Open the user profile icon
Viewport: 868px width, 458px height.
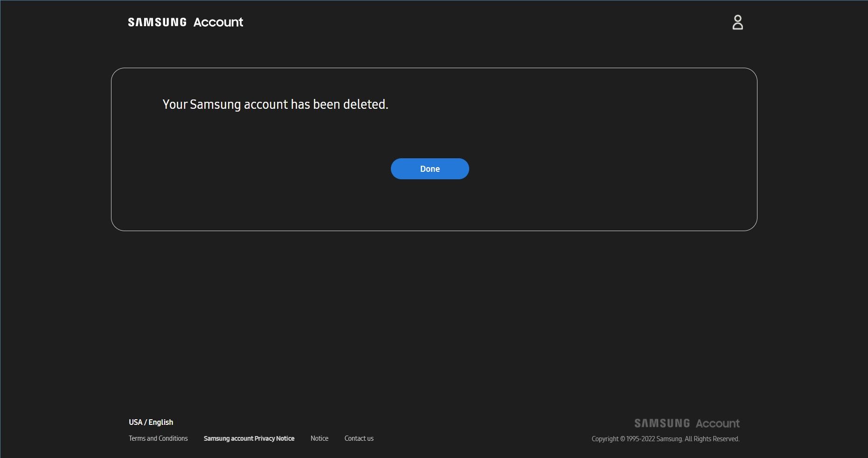(737, 22)
